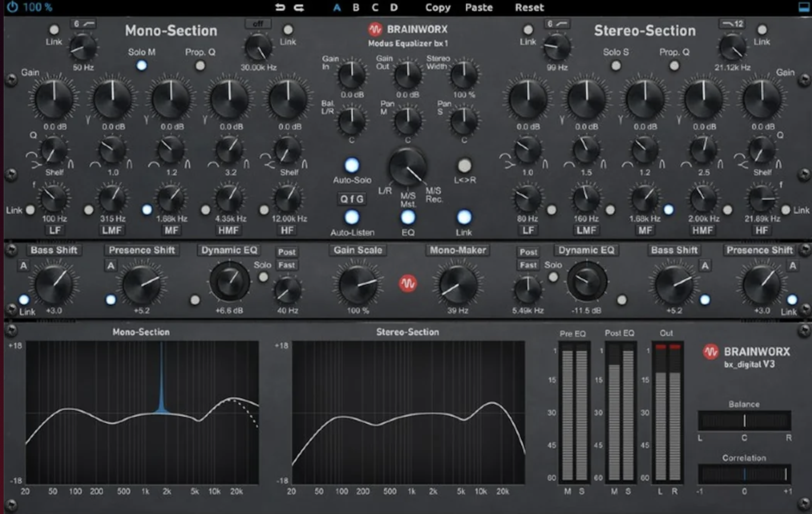Toggle Mono Dynamic EQ Solo LED

click(x=263, y=277)
